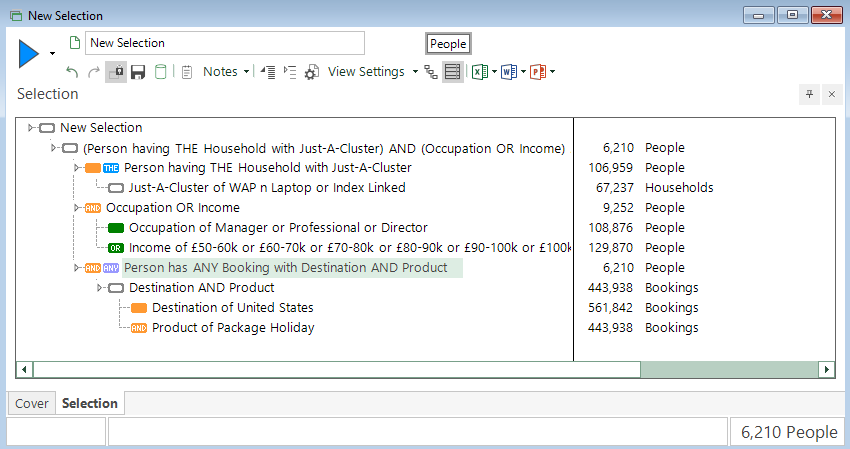
Task: Click the 6,210 People status bar total
Action: [x=789, y=432]
